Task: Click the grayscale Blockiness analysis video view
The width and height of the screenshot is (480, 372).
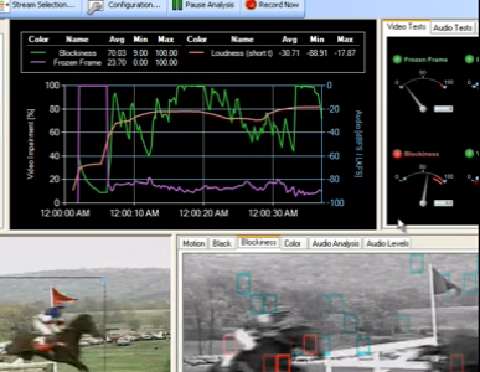Action: coord(331,313)
